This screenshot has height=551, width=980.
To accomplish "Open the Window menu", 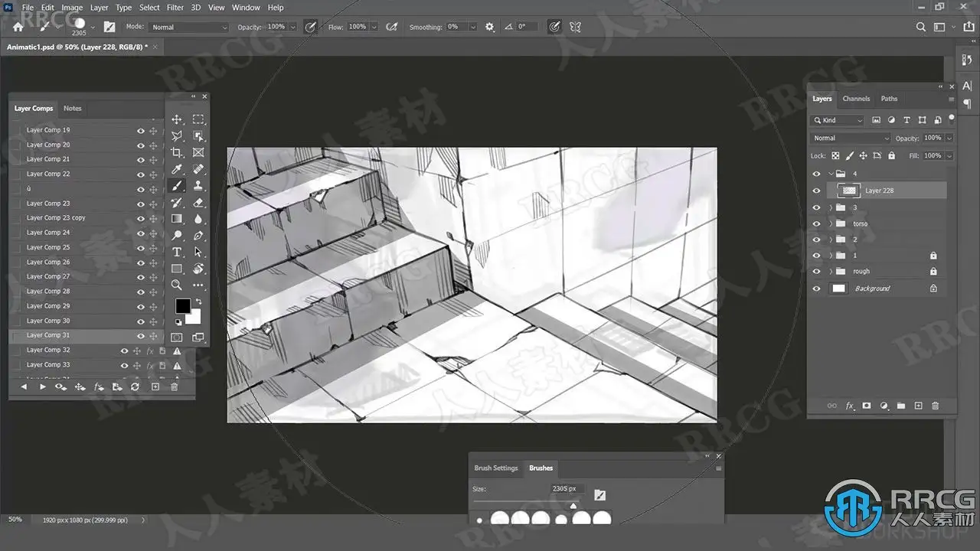I will coord(246,8).
